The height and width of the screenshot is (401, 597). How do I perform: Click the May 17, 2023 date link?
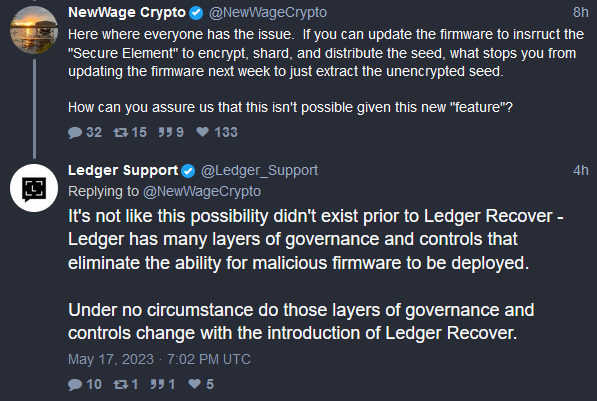(159, 359)
